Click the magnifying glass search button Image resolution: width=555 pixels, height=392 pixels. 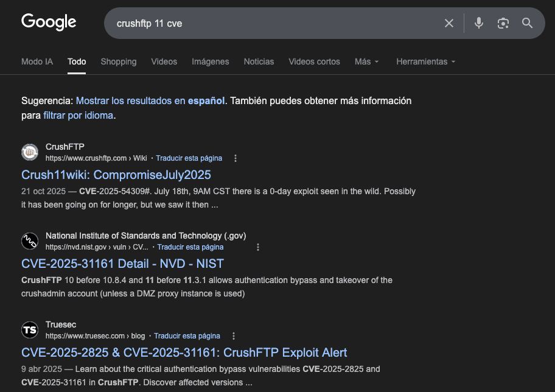point(527,23)
